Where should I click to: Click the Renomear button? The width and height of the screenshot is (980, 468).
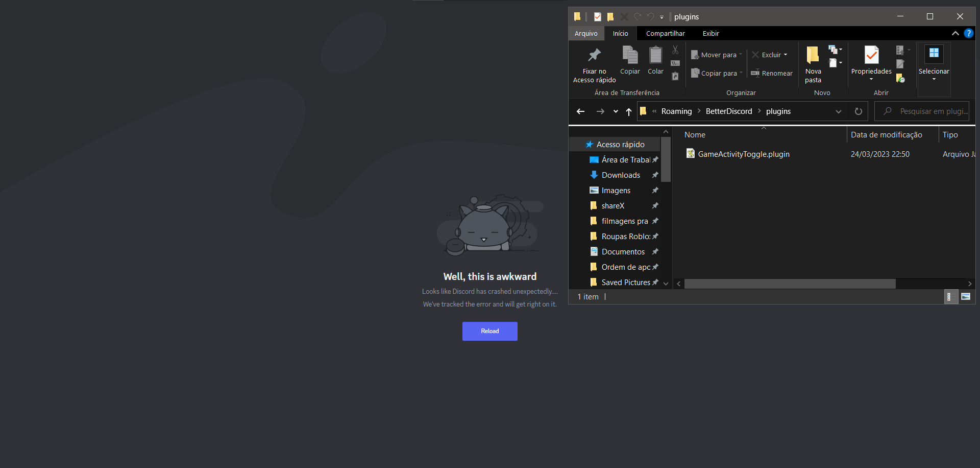[772, 73]
